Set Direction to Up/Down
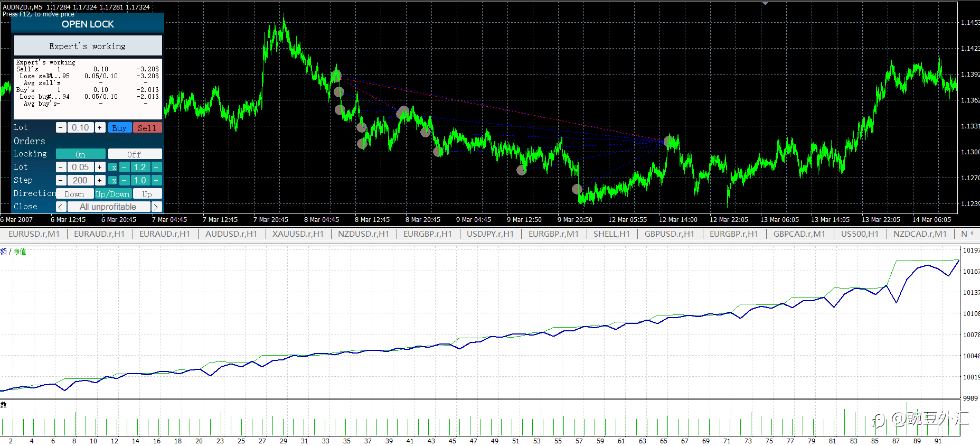980x446 pixels. pos(112,194)
